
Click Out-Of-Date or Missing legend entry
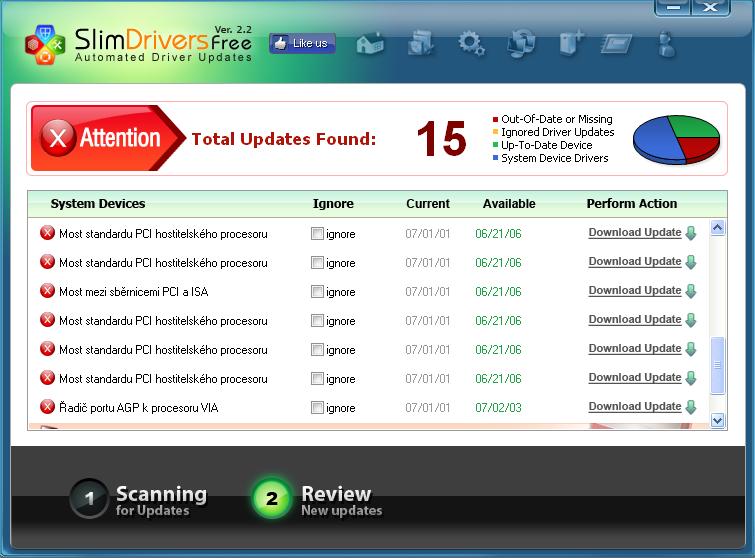point(552,119)
